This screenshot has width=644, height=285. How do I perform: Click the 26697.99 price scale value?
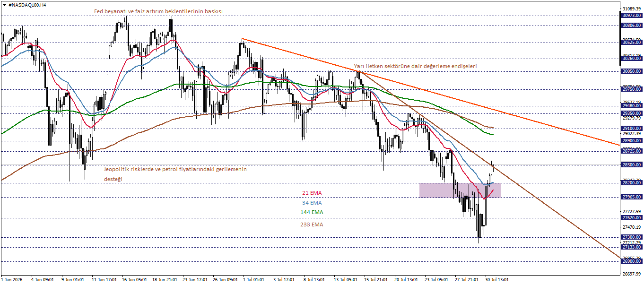pos(632,274)
